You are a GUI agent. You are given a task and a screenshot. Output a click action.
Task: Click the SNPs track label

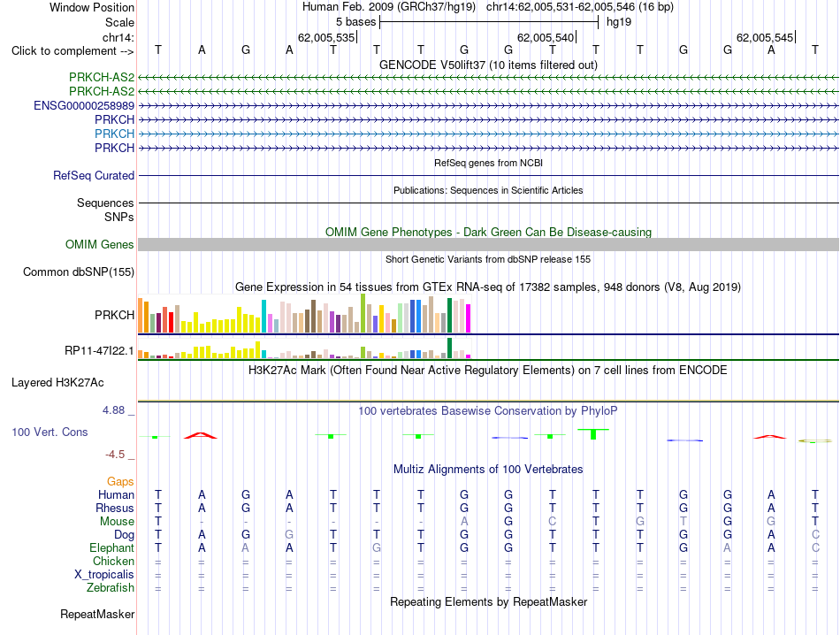click(119, 217)
